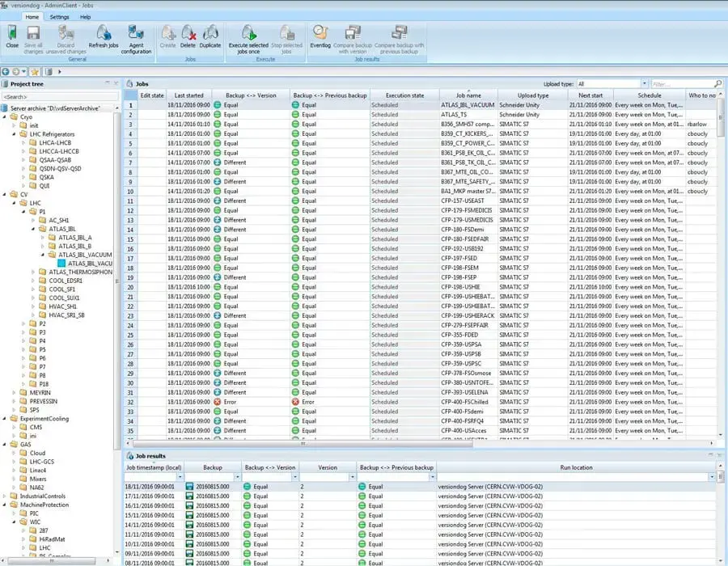The width and height of the screenshot is (728, 566).
Task: Sort by Last started column header
Action: [x=189, y=95]
